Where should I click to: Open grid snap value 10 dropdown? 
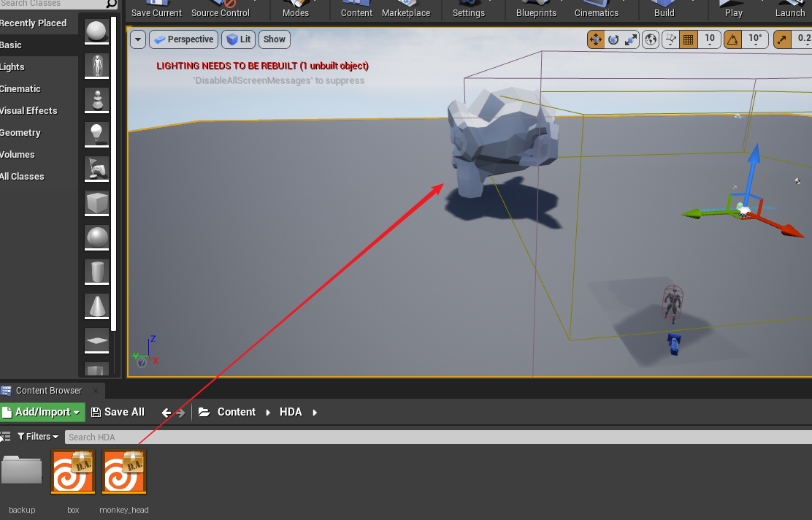[710, 39]
